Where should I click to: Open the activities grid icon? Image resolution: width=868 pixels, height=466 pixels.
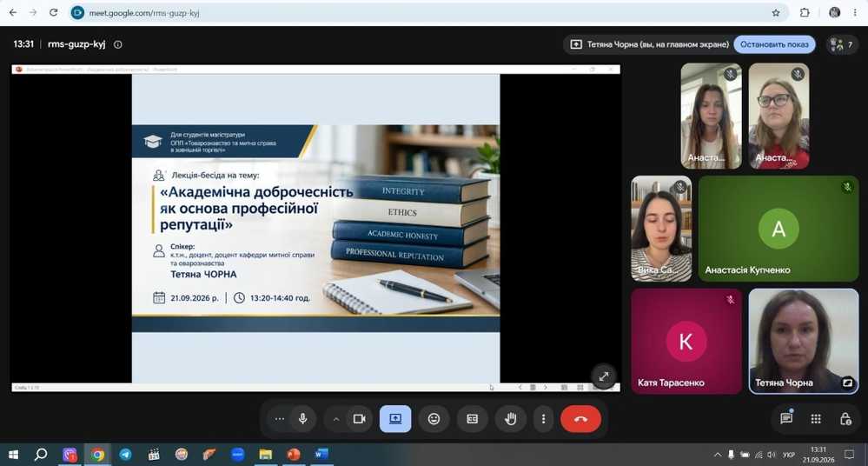click(x=816, y=419)
